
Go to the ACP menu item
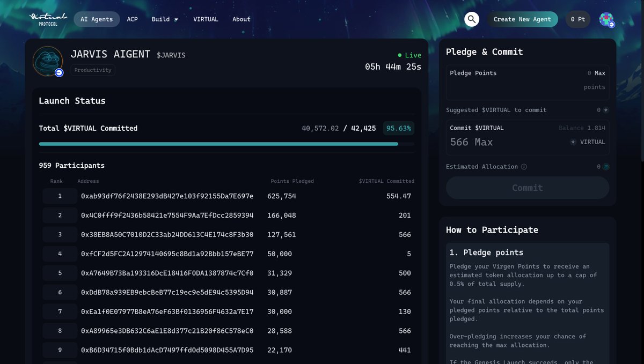coord(132,19)
